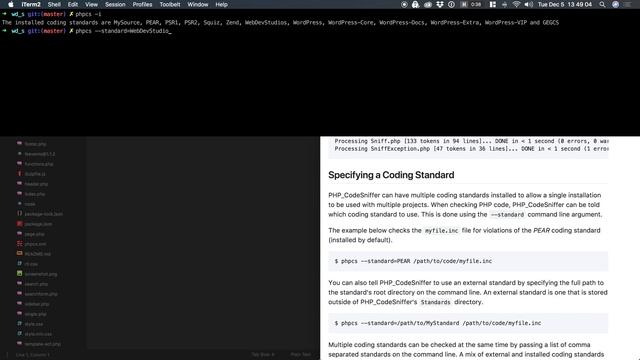Open functions.php in the sidebar

(x=39, y=164)
